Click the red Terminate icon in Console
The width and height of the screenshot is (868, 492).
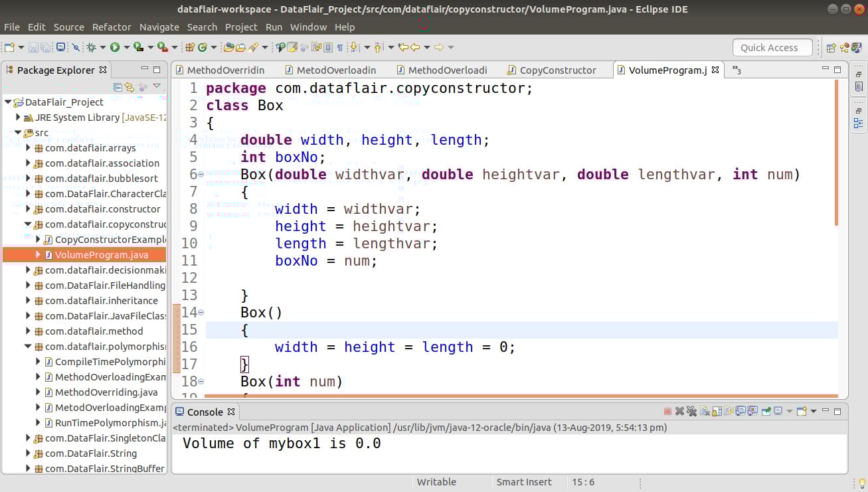point(668,411)
